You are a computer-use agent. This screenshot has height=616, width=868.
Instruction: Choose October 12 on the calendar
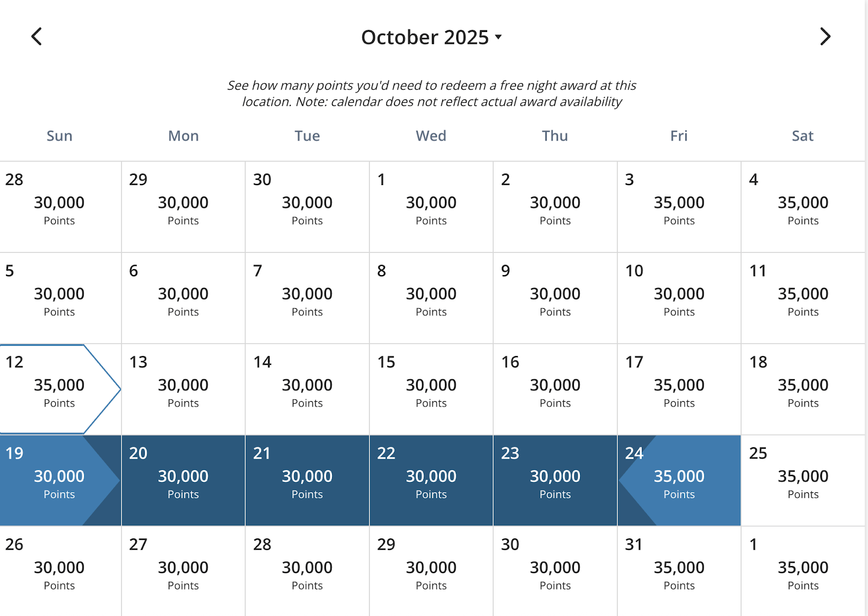pos(59,389)
